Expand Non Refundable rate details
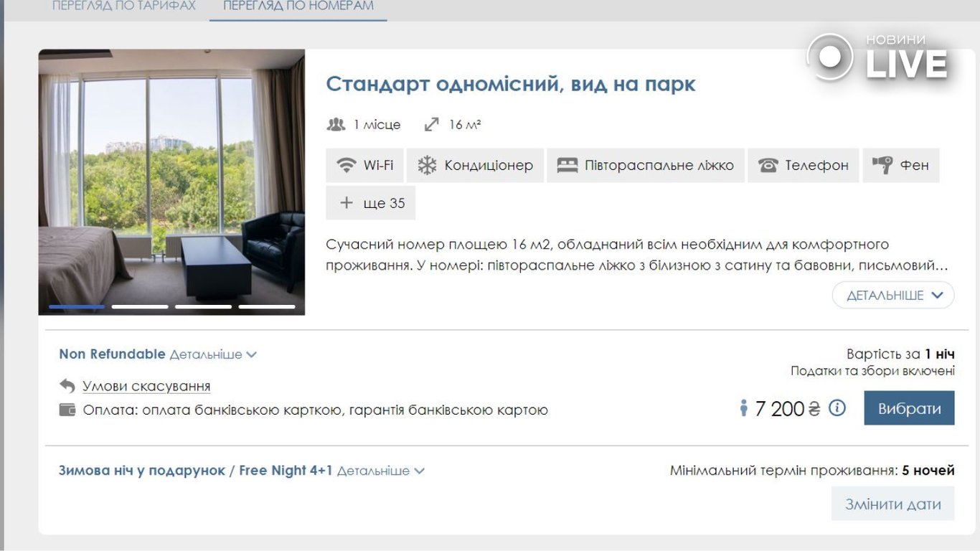The image size is (980, 551). (x=213, y=354)
